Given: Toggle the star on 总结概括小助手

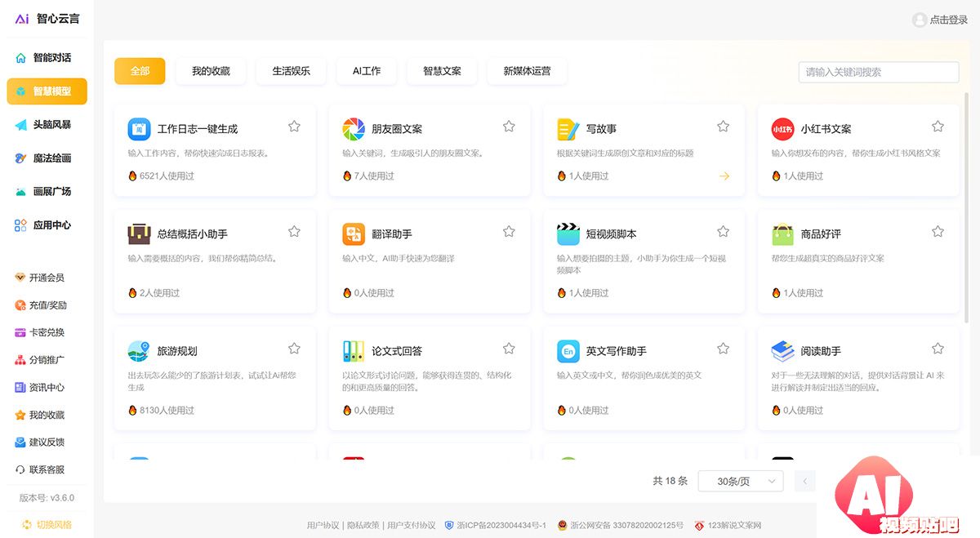Looking at the screenshot, I should 294,232.
